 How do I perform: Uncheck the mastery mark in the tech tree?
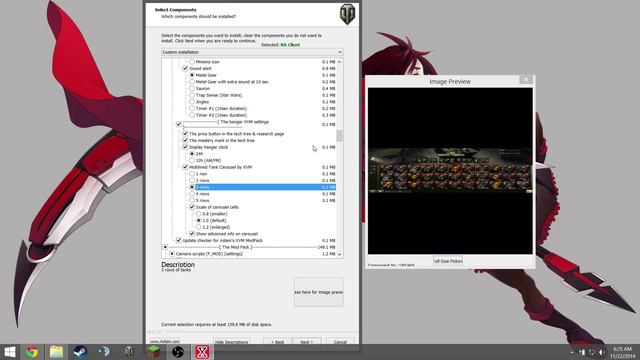(x=185, y=140)
